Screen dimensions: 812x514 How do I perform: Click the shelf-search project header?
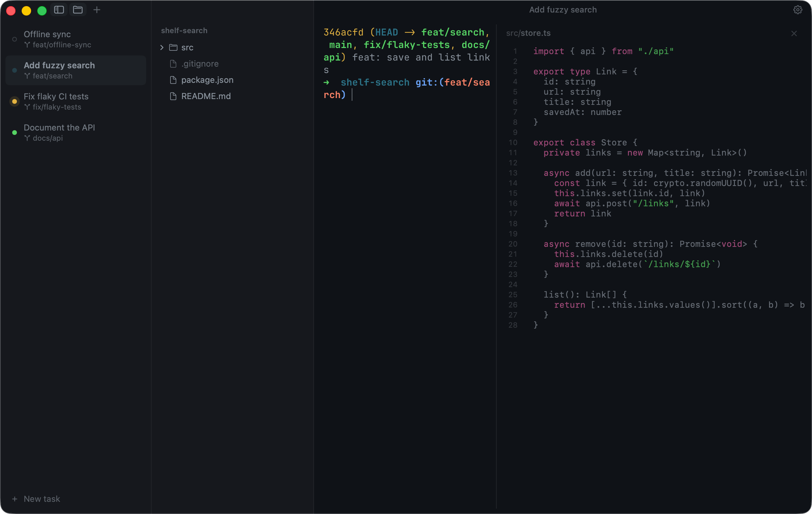(184, 30)
